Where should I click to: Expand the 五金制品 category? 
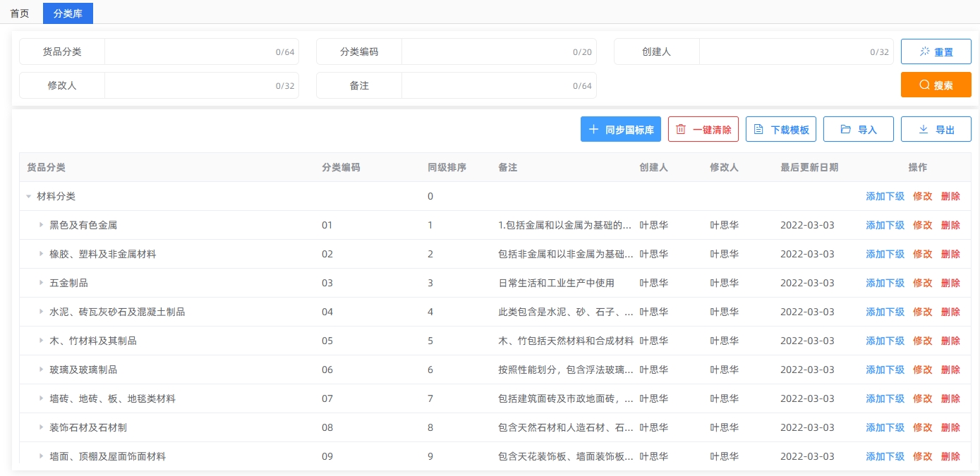pos(42,283)
